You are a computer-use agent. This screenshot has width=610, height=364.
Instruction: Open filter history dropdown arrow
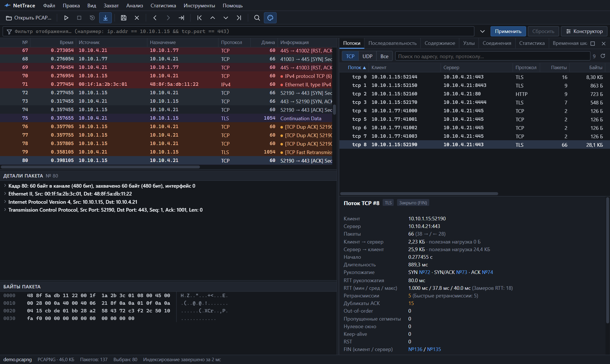482,31
